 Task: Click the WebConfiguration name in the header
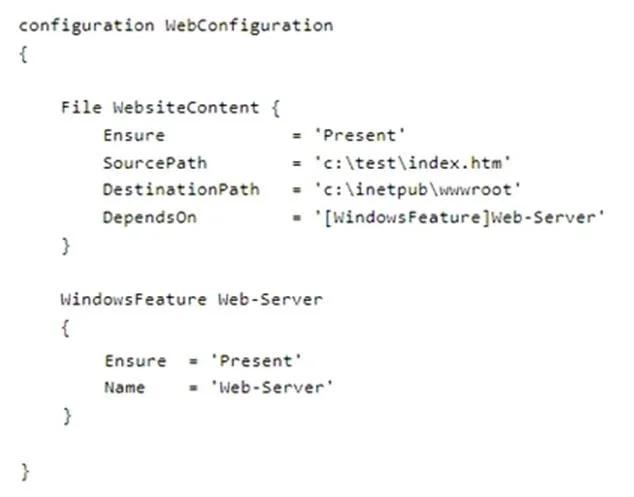249,26
